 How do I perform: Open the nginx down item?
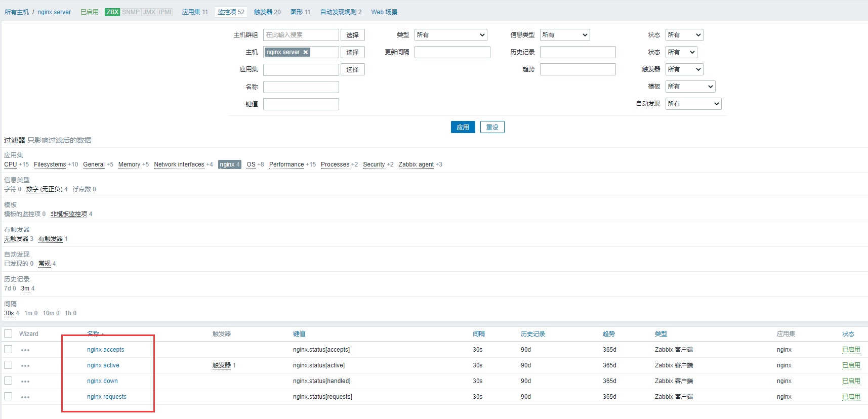coord(102,381)
